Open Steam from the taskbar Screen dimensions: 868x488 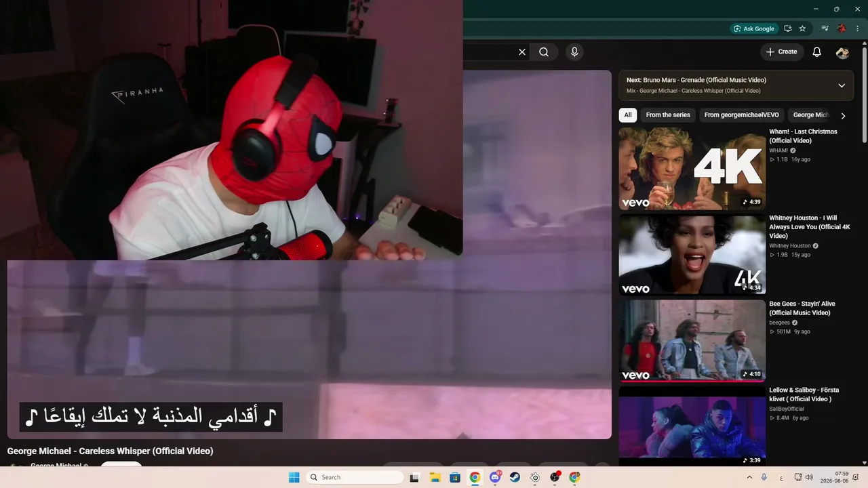(x=515, y=477)
